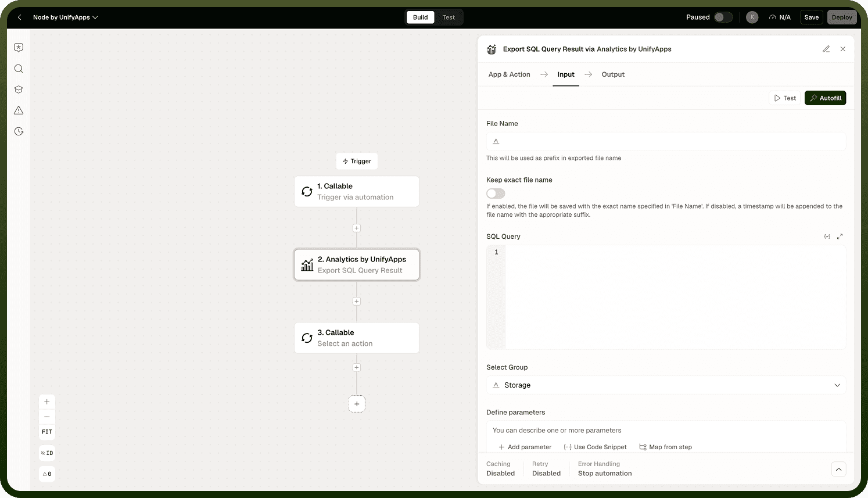Click the Analytics chart icon in the panel header
This screenshot has height=498, width=868.
[492, 49]
